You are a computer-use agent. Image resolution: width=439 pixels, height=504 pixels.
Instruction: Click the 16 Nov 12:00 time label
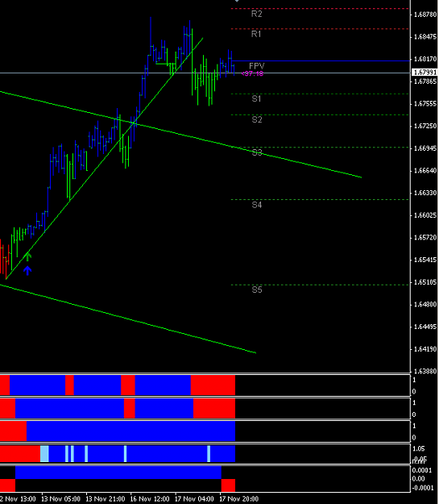(150, 499)
